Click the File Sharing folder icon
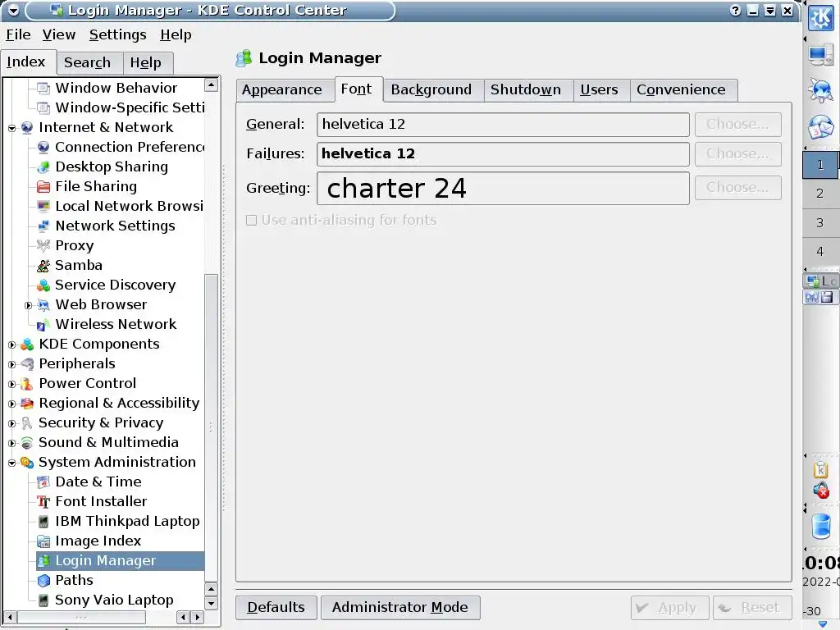 coord(43,186)
